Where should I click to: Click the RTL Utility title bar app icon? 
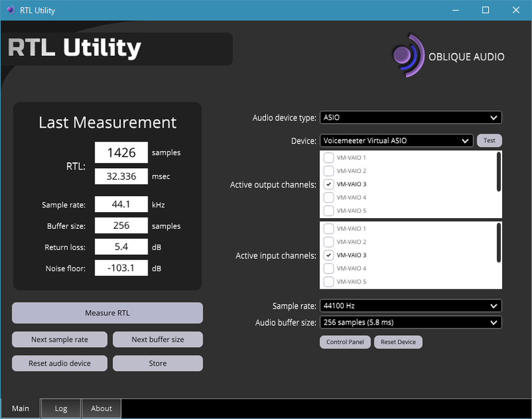pyautogui.click(x=11, y=10)
